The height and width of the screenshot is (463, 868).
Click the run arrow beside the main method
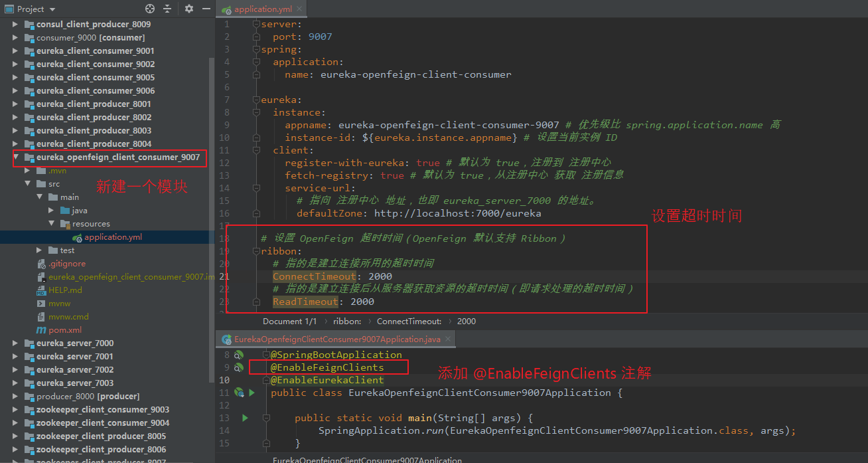[245, 418]
